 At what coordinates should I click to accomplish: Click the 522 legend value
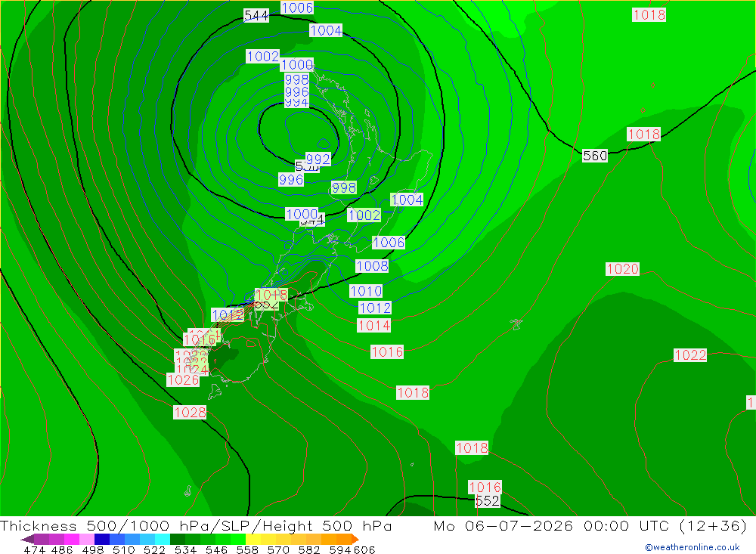[154, 550]
